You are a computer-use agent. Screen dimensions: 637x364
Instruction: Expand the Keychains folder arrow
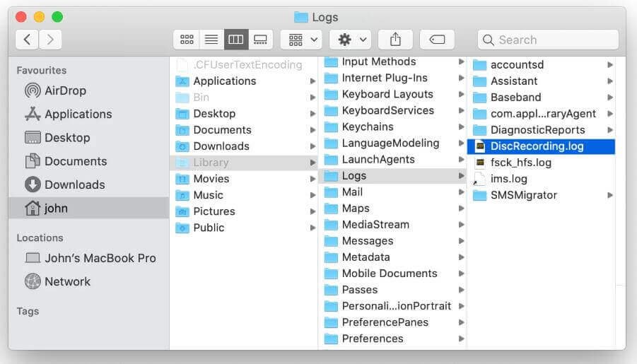click(462, 127)
